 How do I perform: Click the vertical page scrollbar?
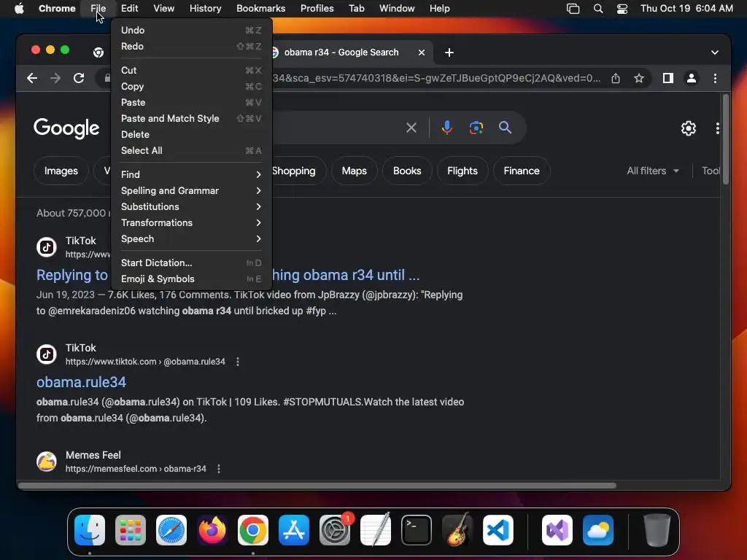click(725, 139)
